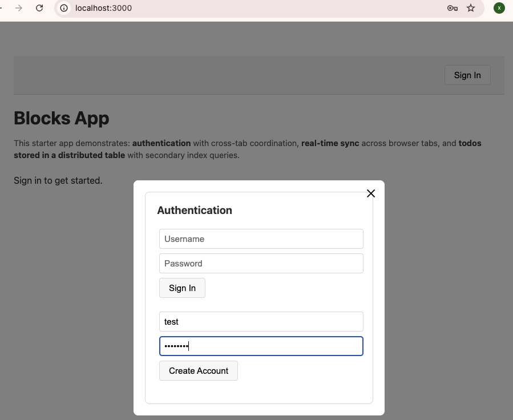Click Sign In button in page header
Screen dimensions: 513x420
(467, 75)
